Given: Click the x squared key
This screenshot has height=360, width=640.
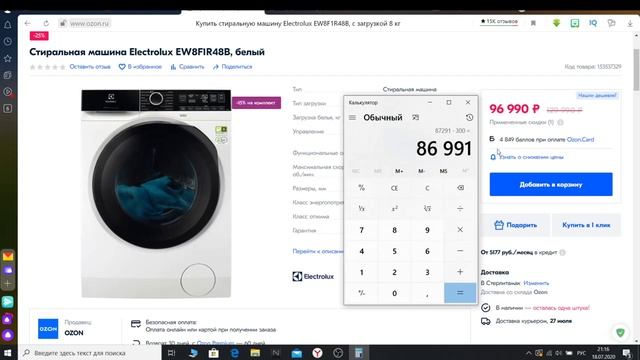Looking at the screenshot, I should coord(394,209).
